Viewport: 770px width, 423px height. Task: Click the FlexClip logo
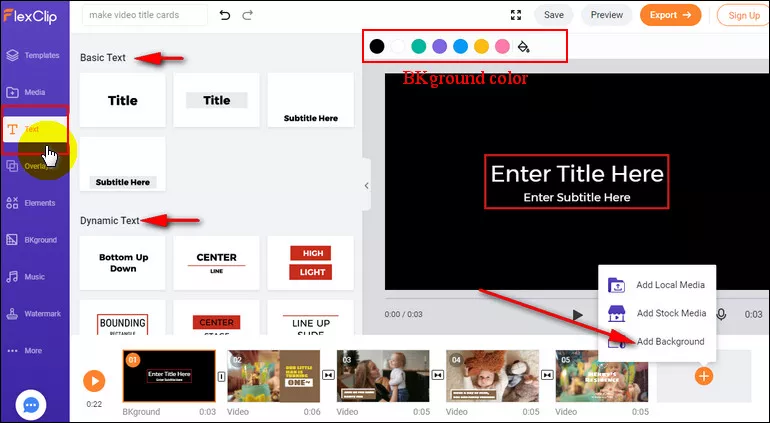pyautogui.click(x=30, y=16)
